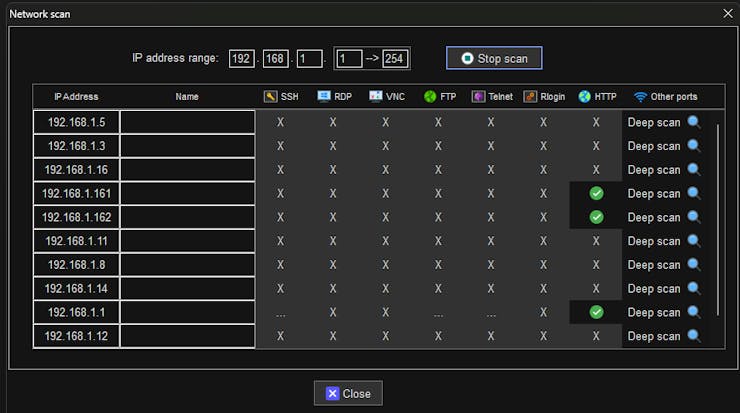Select IP cell 192.168.1.161

76,194
